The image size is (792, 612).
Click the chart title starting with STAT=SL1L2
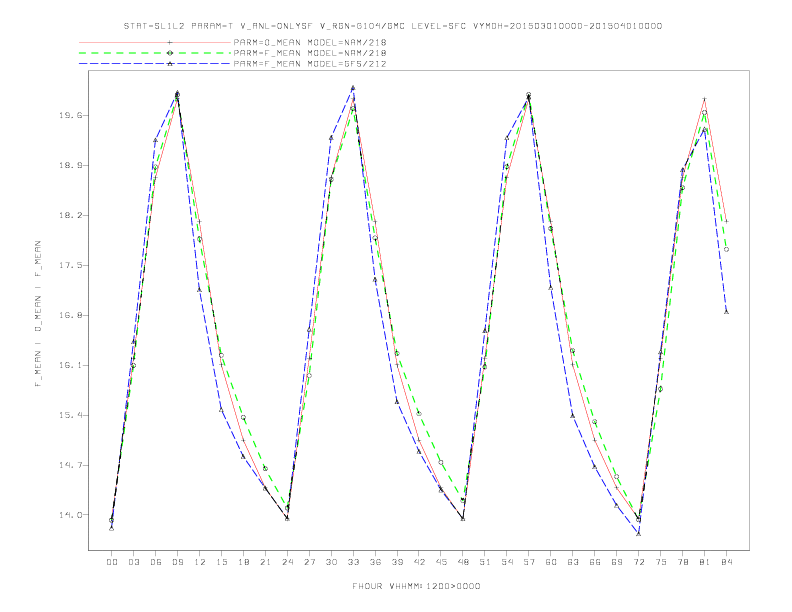393,26
